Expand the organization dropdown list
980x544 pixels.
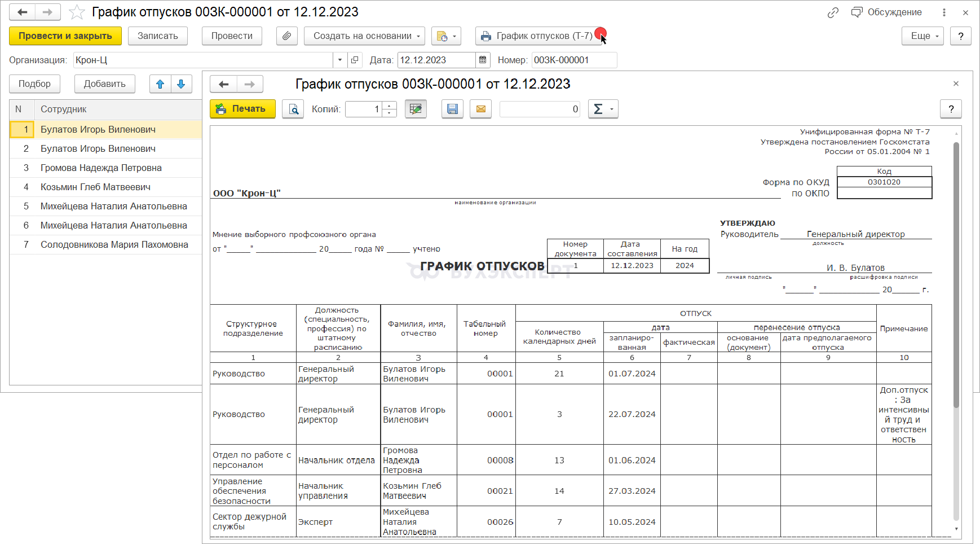pyautogui.click(x=340, y=60)
